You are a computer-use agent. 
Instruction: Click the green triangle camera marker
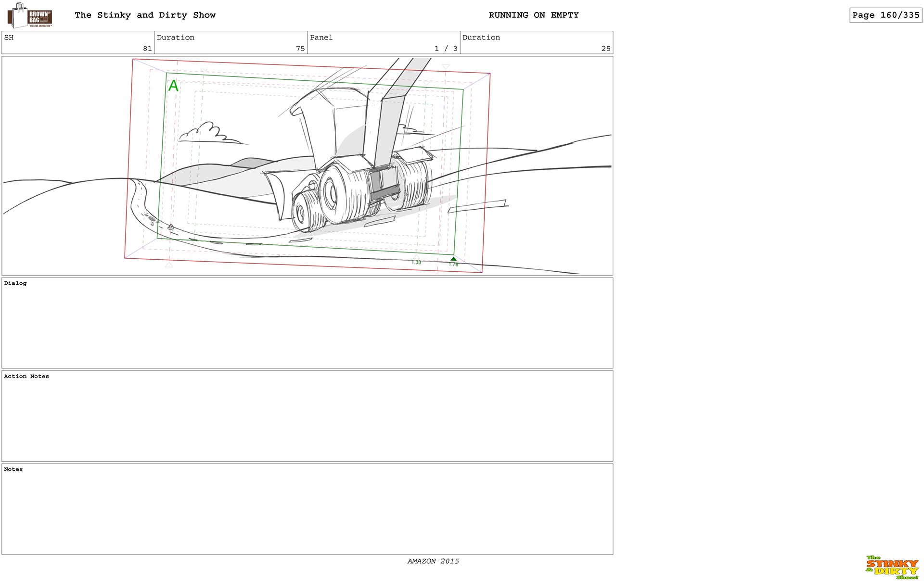453,259
